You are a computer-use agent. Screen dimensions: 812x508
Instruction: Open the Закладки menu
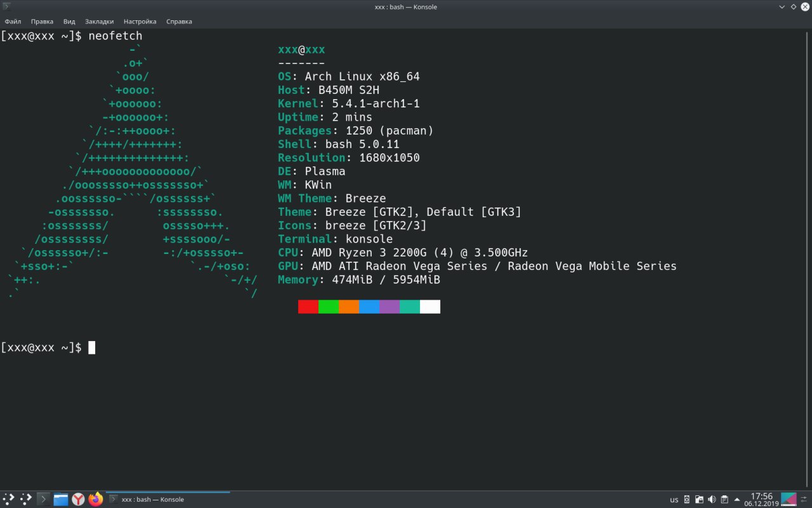coord(100,21)
